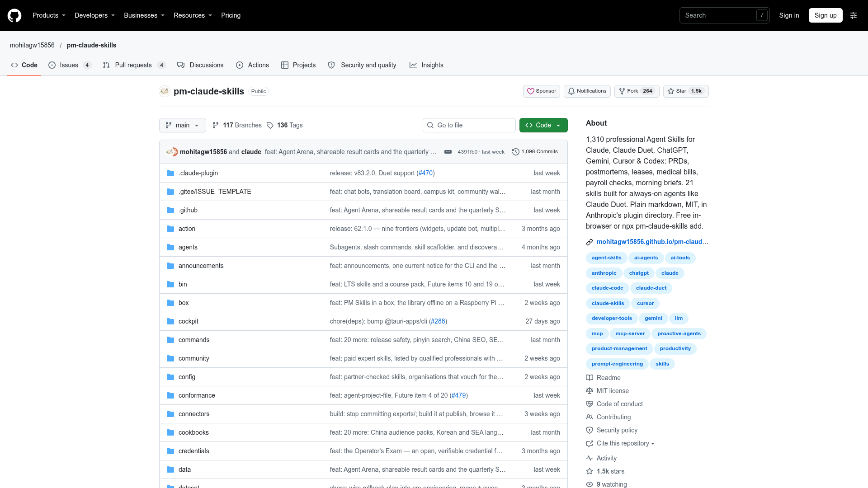Open the cockpit folder
Screen dimensions: 868x488
(x=188, y=321)
